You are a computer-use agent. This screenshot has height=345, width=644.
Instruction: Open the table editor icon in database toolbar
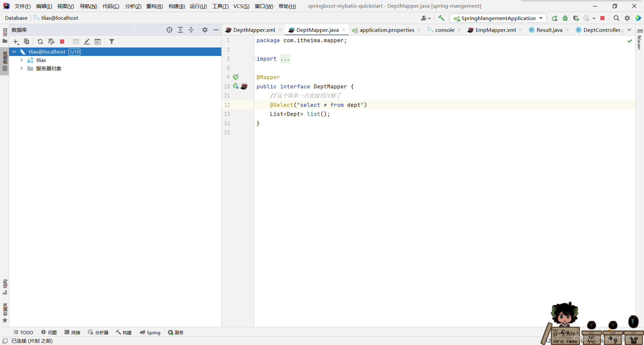76,42
